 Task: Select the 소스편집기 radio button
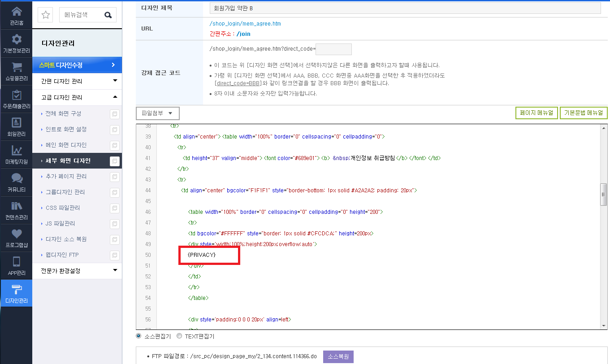click(138, 336)
